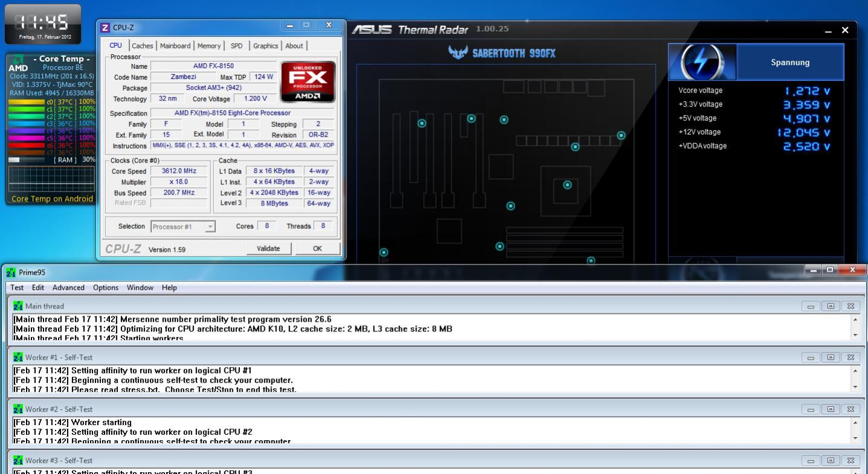This screenshot has width=868, height=474.
Task: Click the Core Temp on Android link
Action: click(53, 199)
